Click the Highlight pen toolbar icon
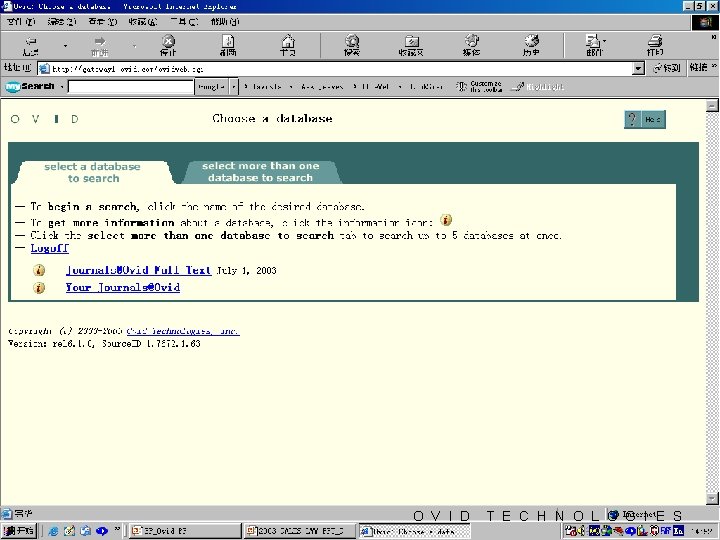Viewport: 720px width, 540px height. (x=538, y=86)
